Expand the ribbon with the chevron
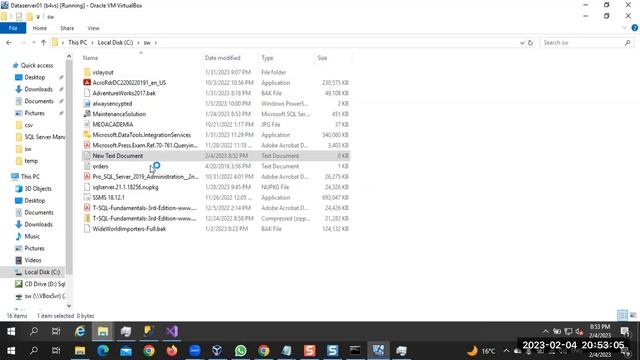The image size is (640, 360). coord(624,28)
